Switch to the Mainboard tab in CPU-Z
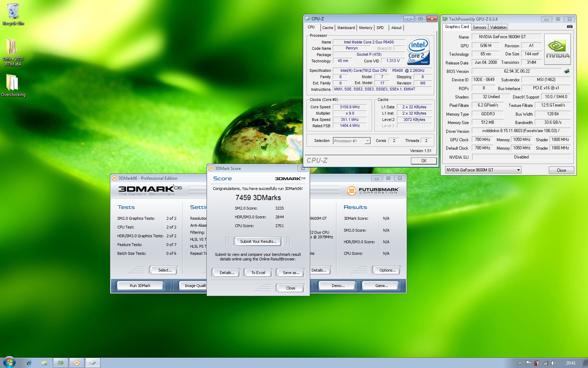The height and width of the screenshot is (368, 588). pyautogui.click(x=346, y=28)
